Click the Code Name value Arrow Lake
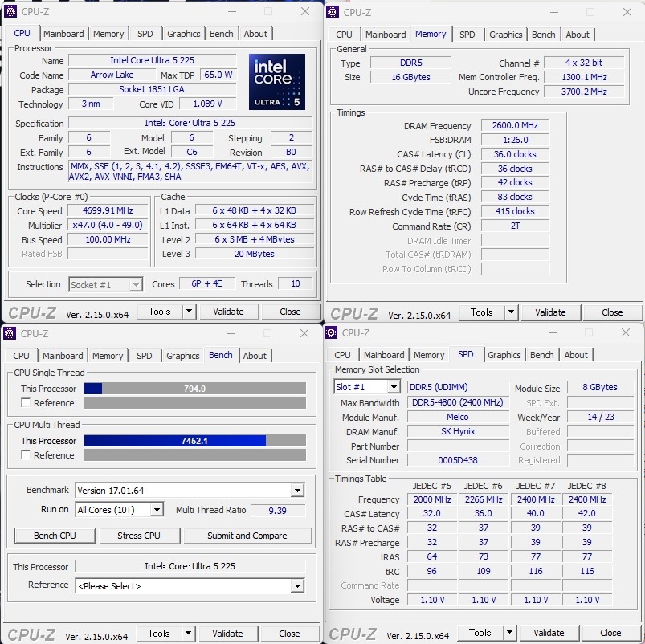This screenshot has width=645, height=644. point(112,75)
